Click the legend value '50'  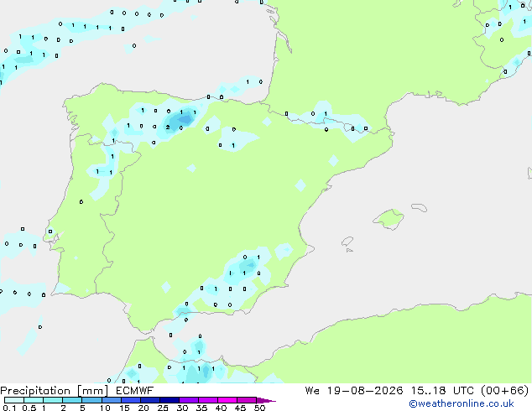259,408
